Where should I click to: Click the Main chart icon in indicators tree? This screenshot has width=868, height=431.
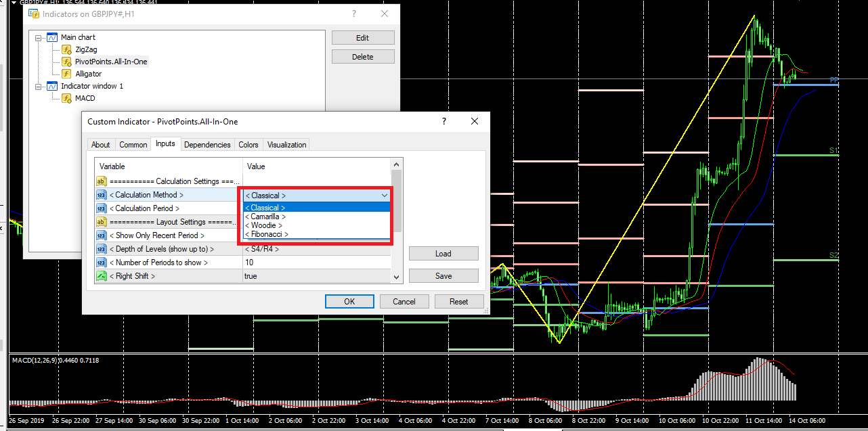(x=51, y=37)
